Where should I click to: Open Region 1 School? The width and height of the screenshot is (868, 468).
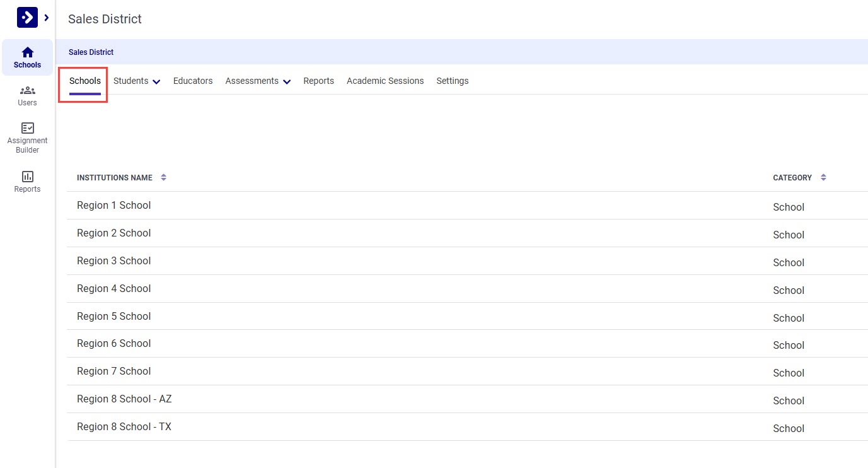pos(114,206)
